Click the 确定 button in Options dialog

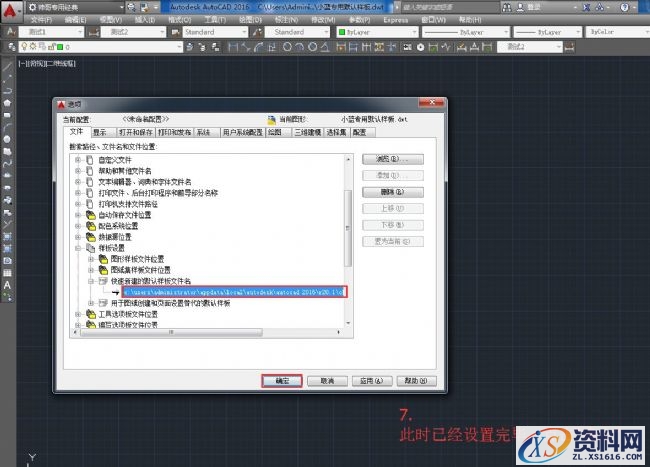coord(282,381)
